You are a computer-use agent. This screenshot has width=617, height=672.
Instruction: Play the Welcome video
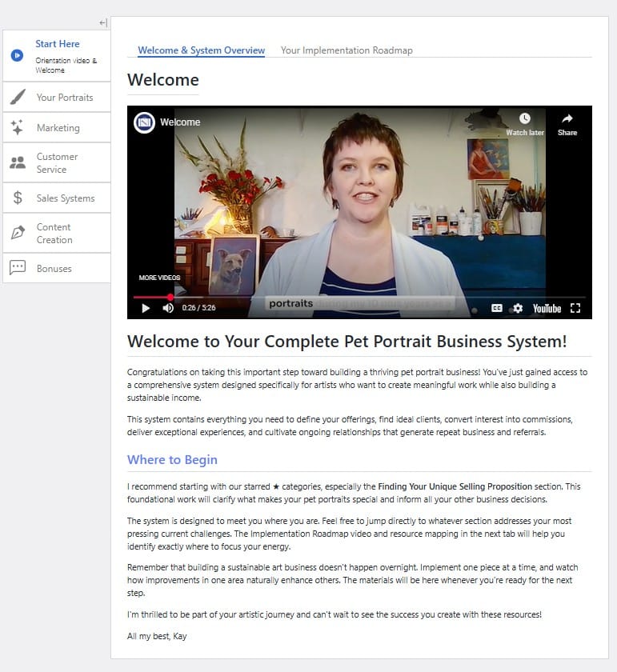click(146, 308)
